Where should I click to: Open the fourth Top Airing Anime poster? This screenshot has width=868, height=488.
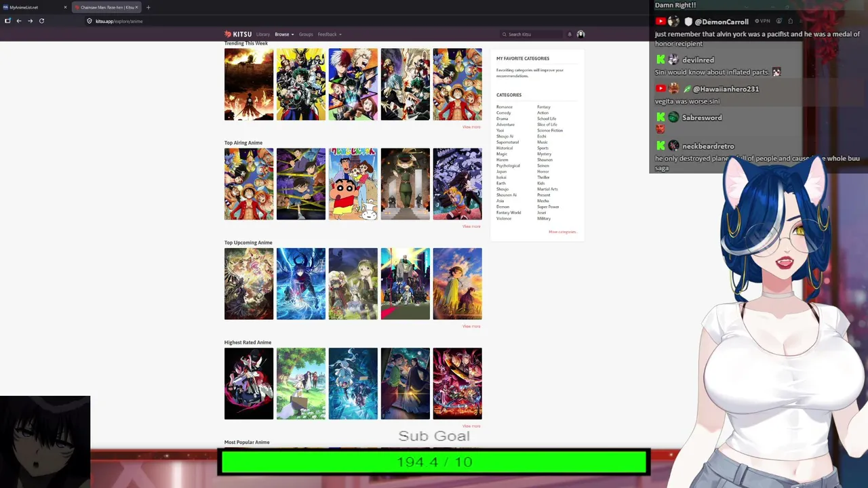406,184
